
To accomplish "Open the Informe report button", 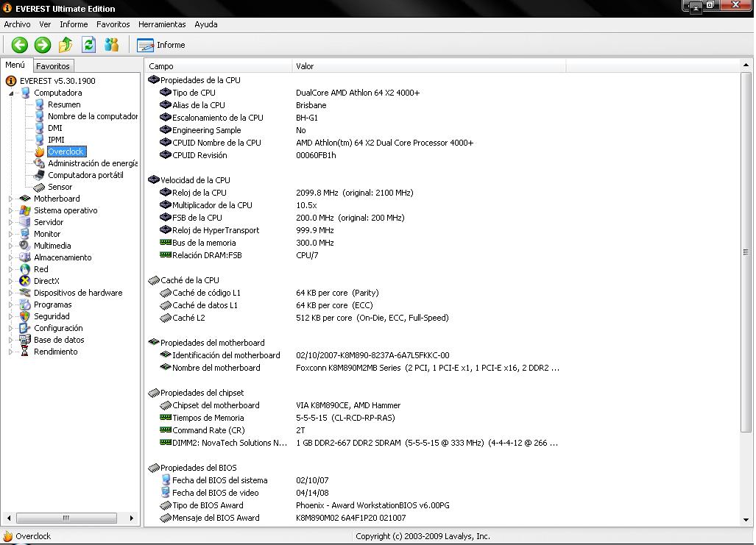I will coord(161,45).
